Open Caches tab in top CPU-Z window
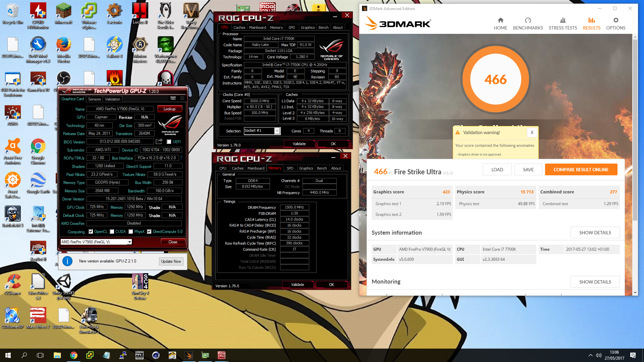 coord(239,27)
